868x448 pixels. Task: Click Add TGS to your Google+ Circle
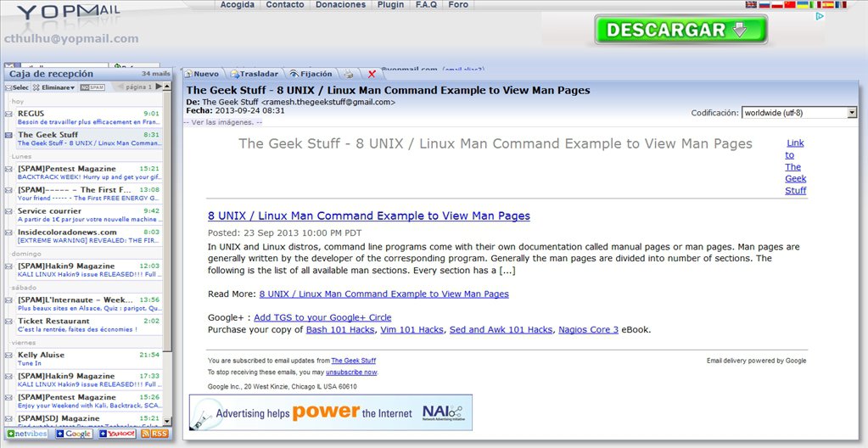tap(322, 318)
